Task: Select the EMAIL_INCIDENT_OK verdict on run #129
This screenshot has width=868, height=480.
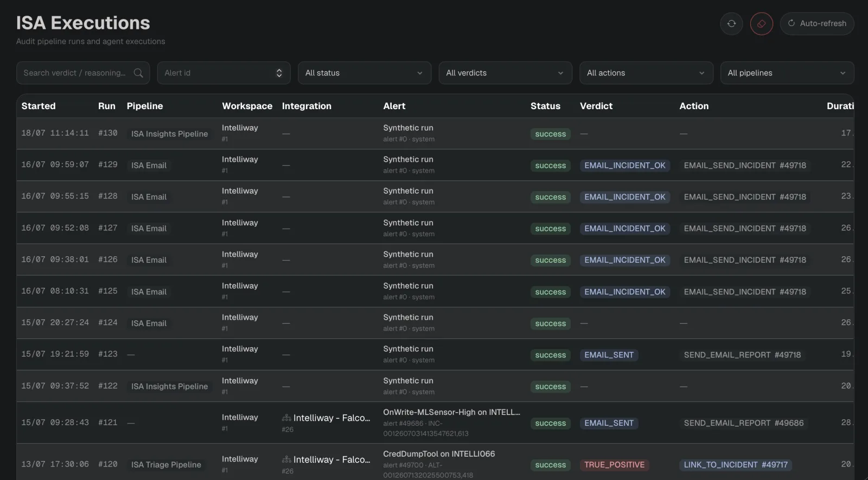Action: pos(625,166)
